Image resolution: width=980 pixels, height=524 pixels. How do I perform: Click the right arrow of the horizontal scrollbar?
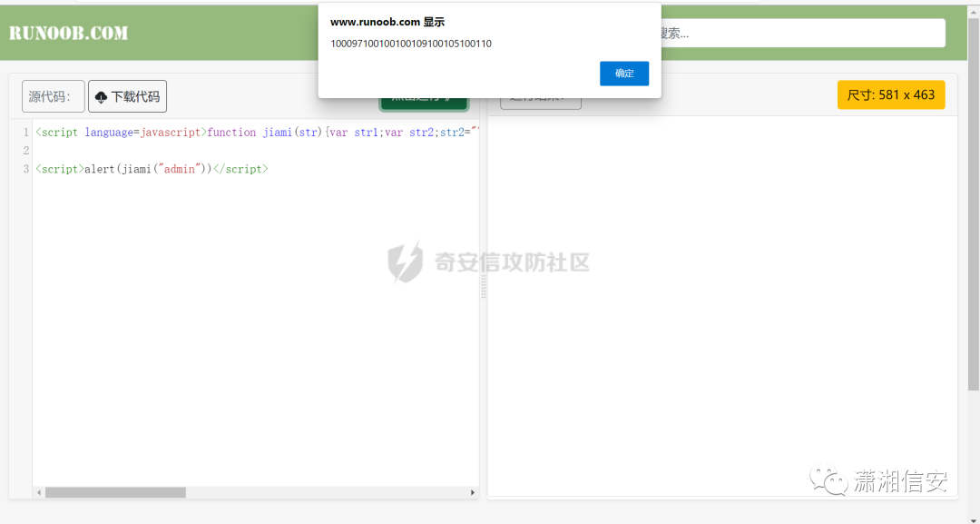[472, 492]
